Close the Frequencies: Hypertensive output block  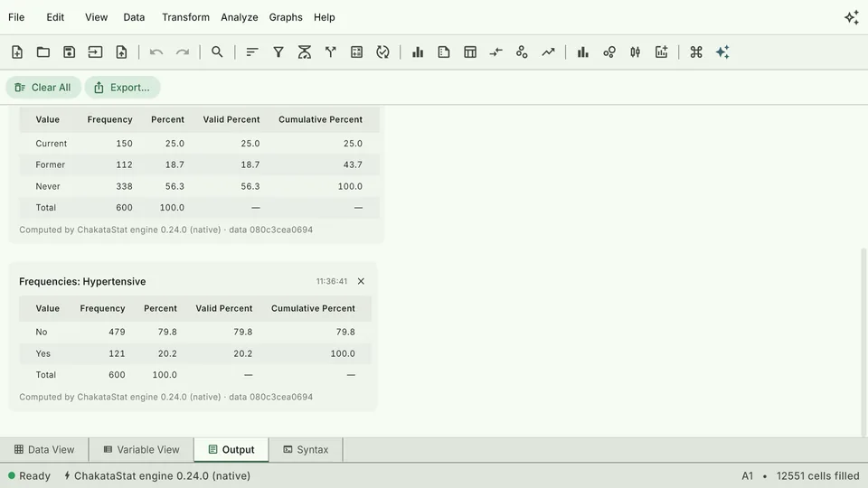[x=361, y=281]
